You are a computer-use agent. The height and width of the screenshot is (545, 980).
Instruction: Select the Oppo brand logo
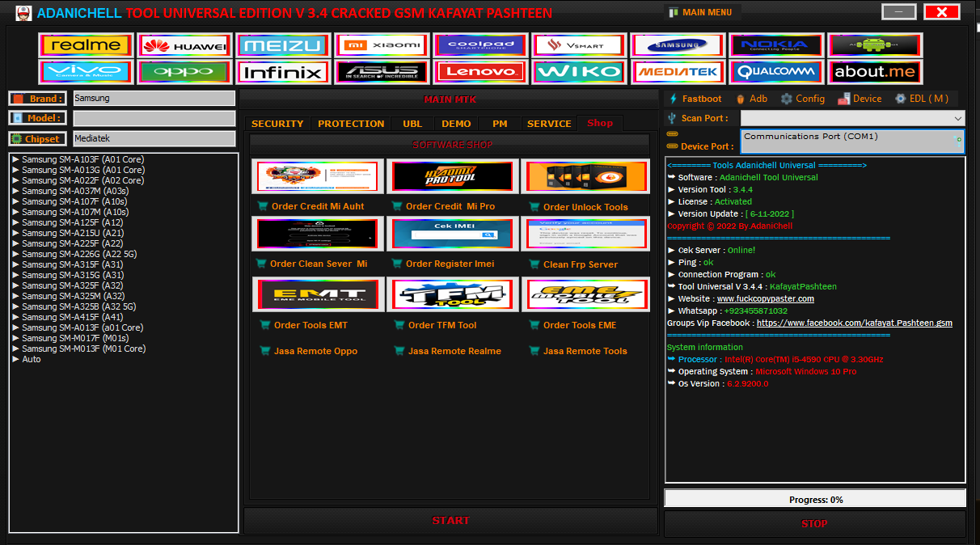click(x=184, y=72)
